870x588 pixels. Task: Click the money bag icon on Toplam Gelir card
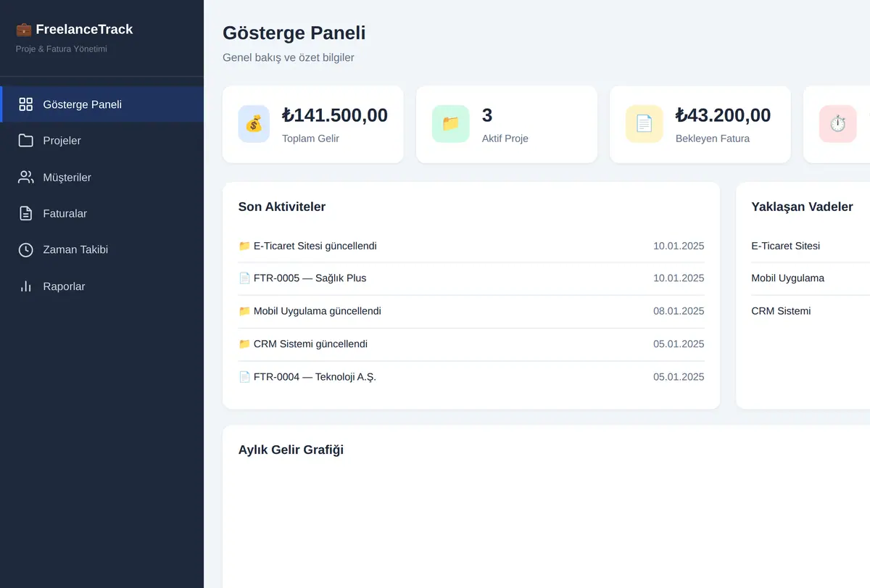click(x=254, y=124)
